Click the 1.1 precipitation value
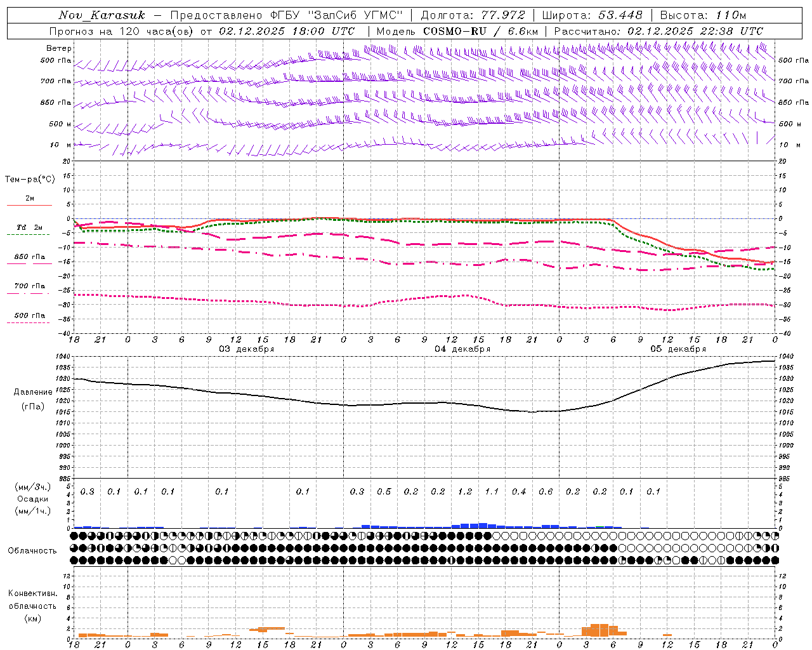The image size is (812, 650). click(492, 492)
